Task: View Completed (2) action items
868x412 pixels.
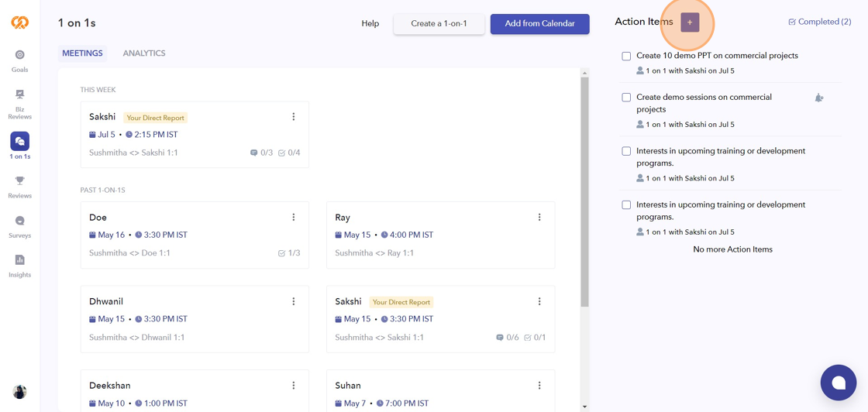Action: tap(819, 22)
